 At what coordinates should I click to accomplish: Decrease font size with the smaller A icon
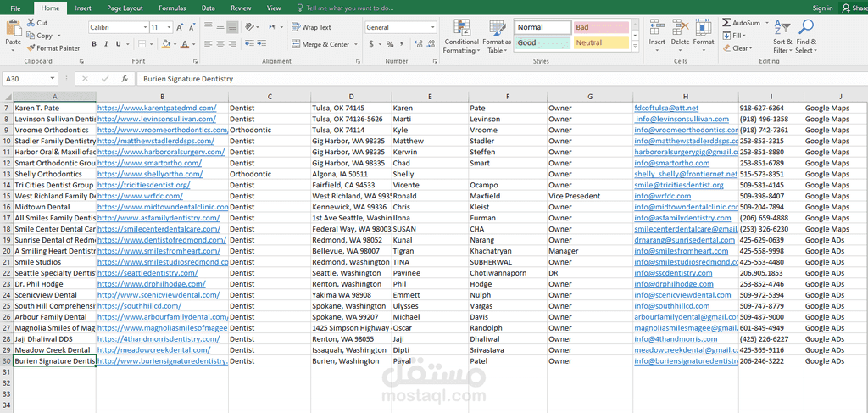[192, 27]
